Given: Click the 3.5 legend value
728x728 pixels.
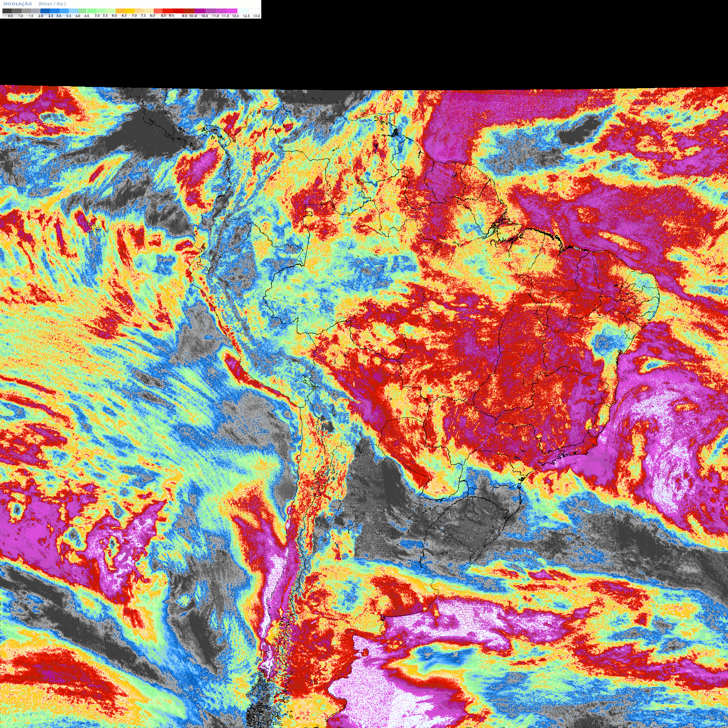Looking at the screenshot, I should (69, 16).
